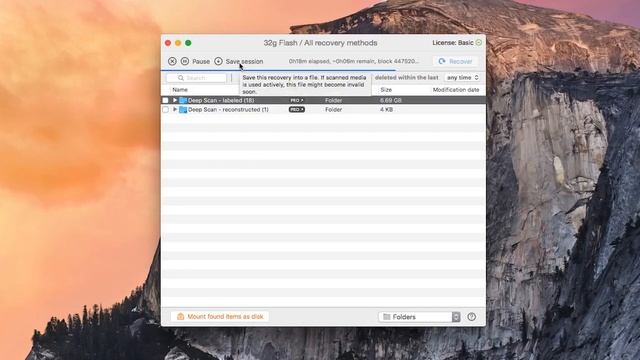This screenshot has width=640, height=360.
Task: Check the Deep Scan - reconstructed checkbox
Action: coord(165,110)
